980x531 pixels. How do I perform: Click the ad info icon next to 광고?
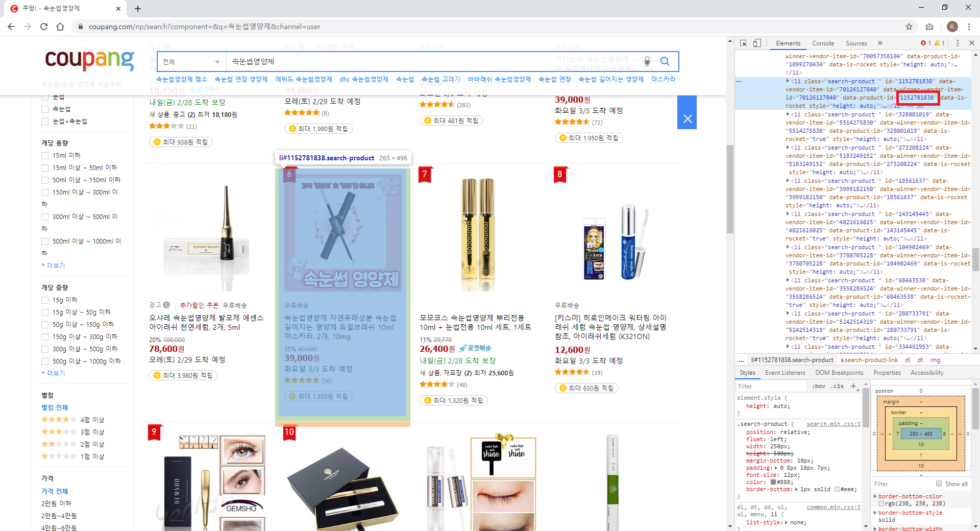click(166, 305)
